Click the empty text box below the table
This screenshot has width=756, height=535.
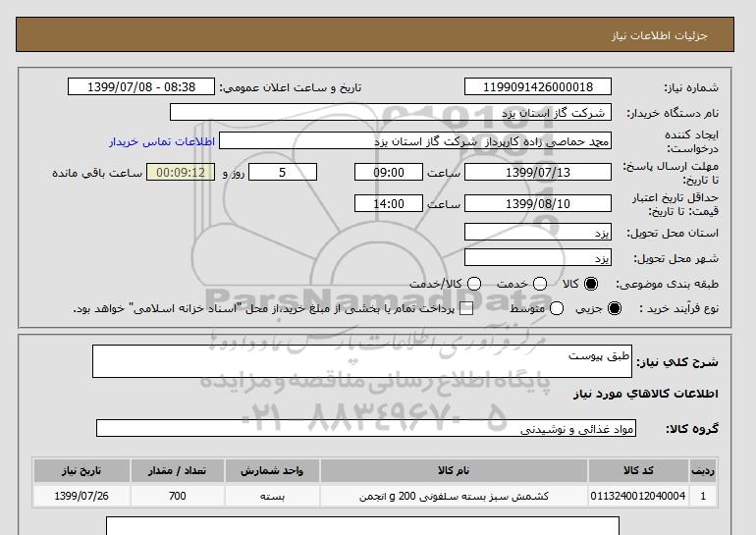pos(362,526)
